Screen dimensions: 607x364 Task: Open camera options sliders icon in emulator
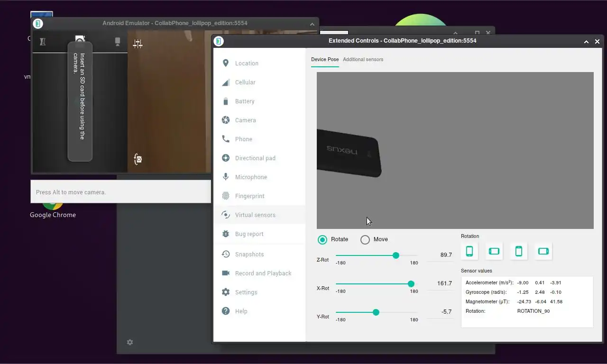click(x=138, y=44)
